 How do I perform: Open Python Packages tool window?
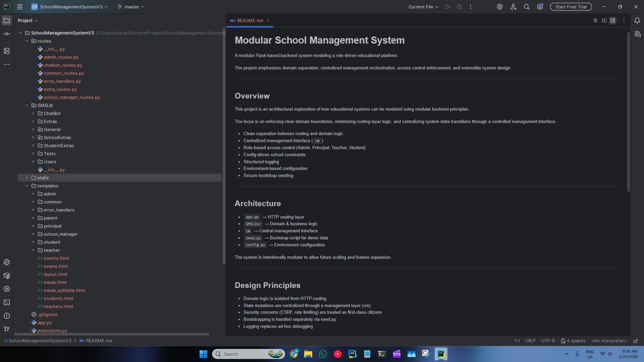point(7,276)
